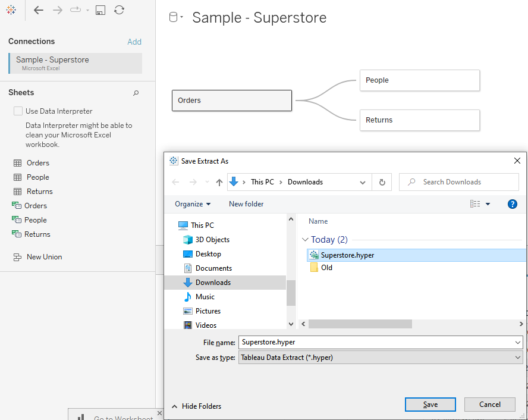Select Desktop in the navigation tree
This screenshot has width=528, height=420.
(x=202, y=254)
